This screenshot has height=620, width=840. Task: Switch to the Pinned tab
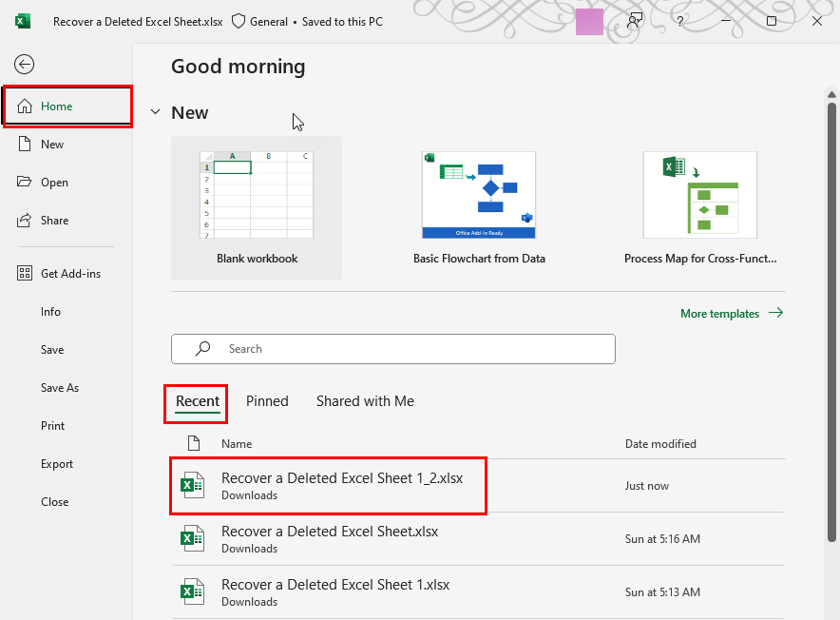click(x=267, y=401)
